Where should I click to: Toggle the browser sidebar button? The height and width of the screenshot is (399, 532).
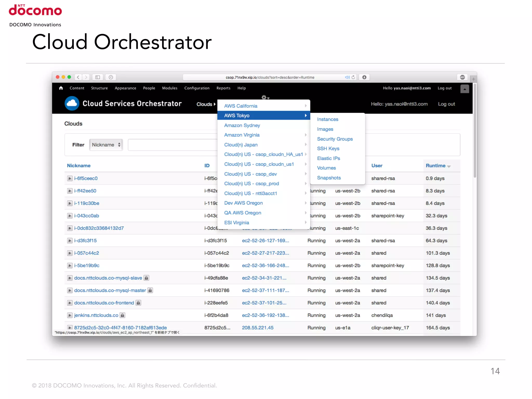click(98, 77)
